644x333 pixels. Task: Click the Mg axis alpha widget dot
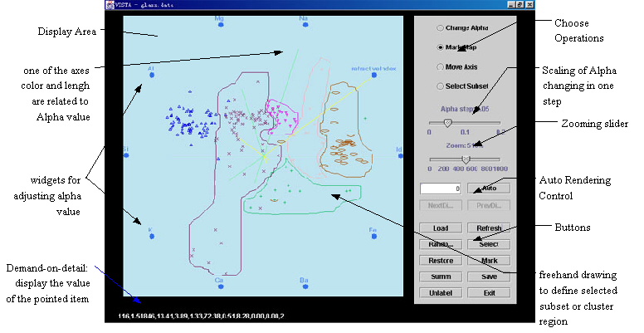(219, 26)
